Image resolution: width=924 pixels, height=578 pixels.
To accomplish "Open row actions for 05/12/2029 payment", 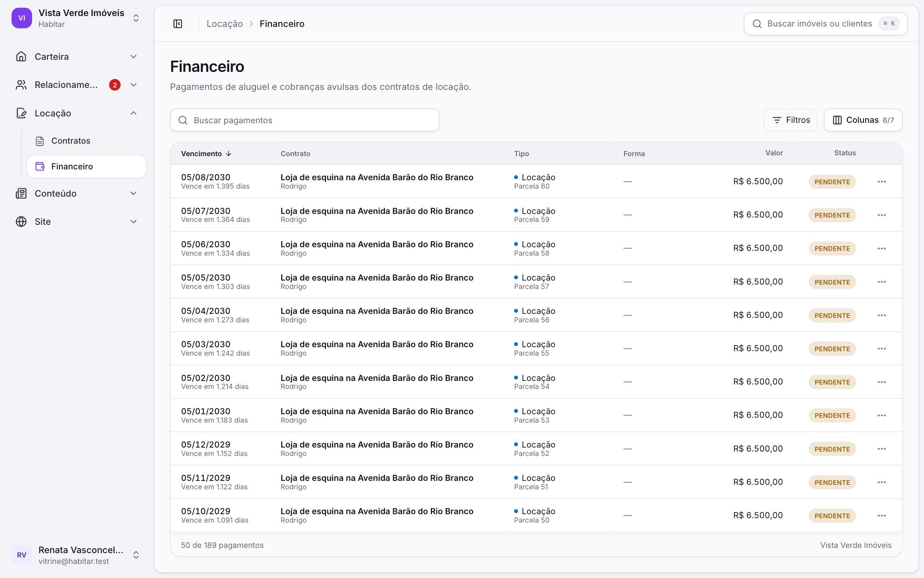I will coord(881,449).
